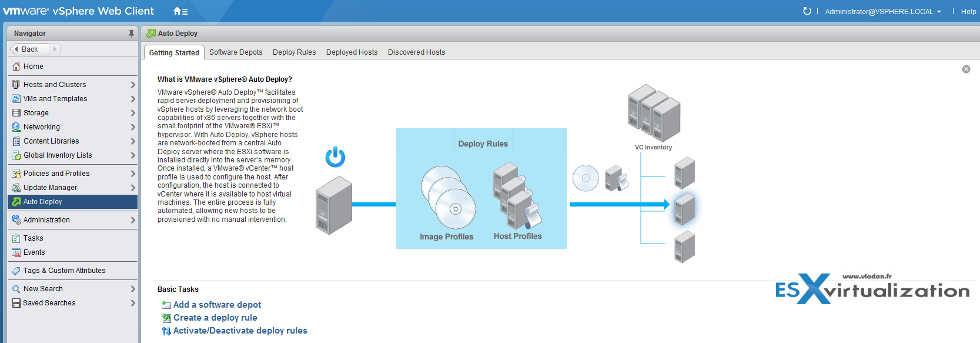The image size is (980, 343).
Task: Click the forward history arrow next to Back
Action: [x=55, y=49]
